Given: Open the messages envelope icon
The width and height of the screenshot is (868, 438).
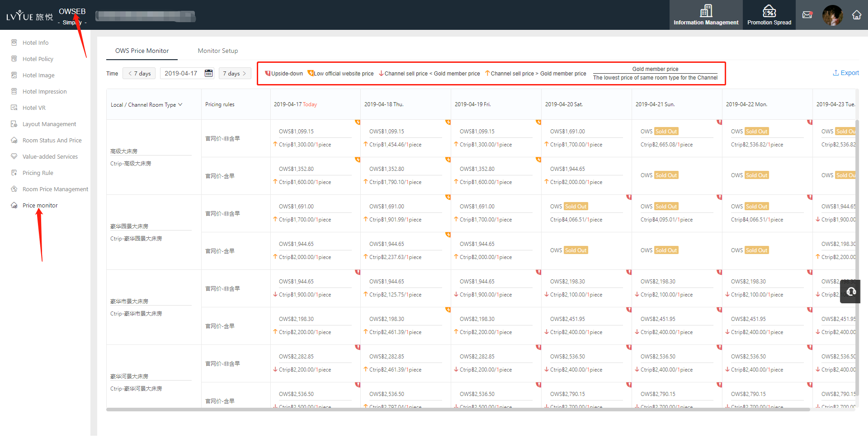Looking at the screenshot, I should pyautogui.click(x=807, y=15).
